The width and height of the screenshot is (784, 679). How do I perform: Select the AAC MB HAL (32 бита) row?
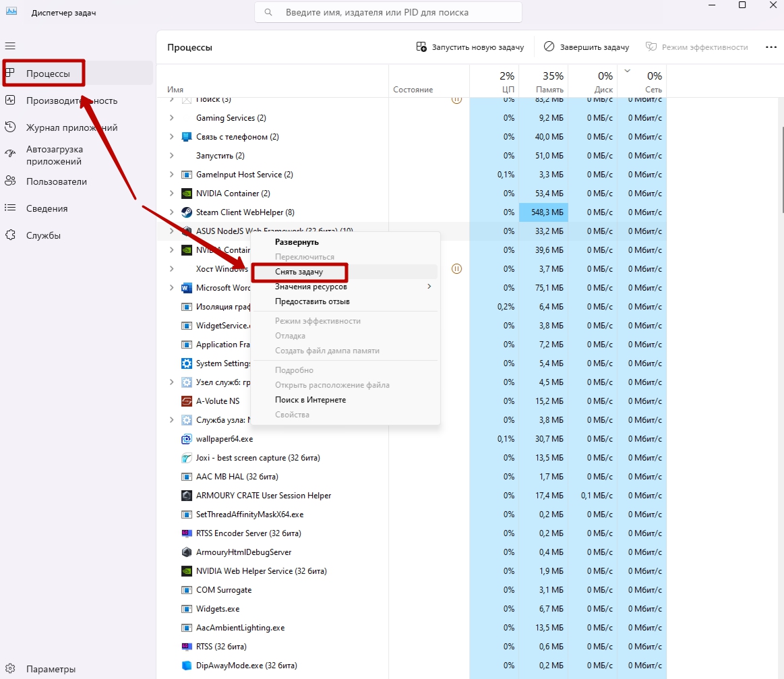coord(412,477)
